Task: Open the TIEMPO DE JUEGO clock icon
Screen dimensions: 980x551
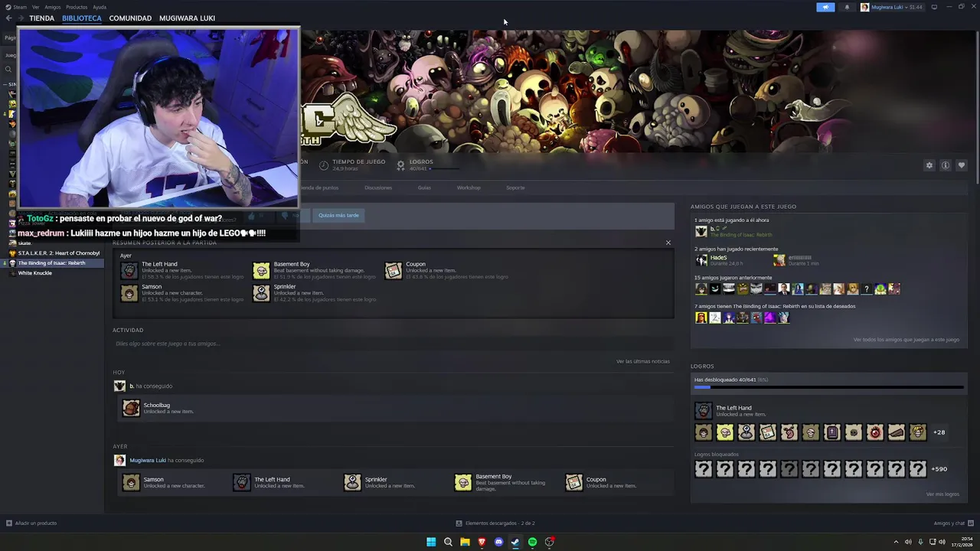Action: click(x=324, y=165)
